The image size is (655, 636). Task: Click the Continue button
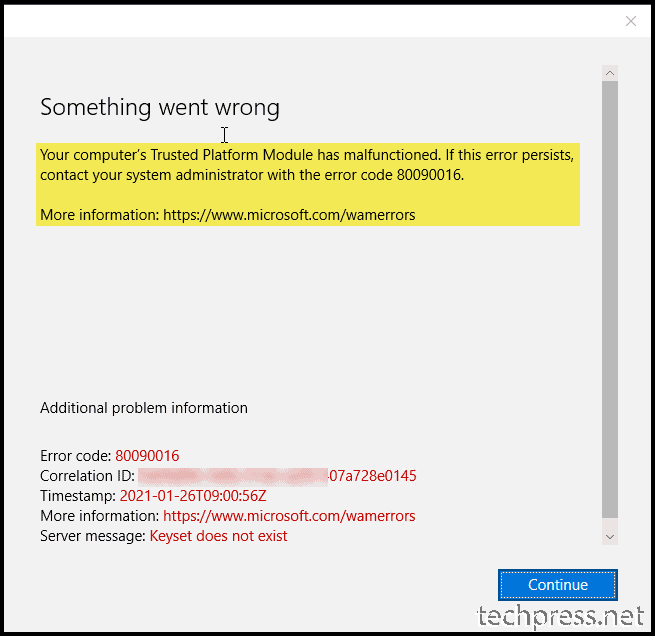pyautogui.click(x=557, y=585)
